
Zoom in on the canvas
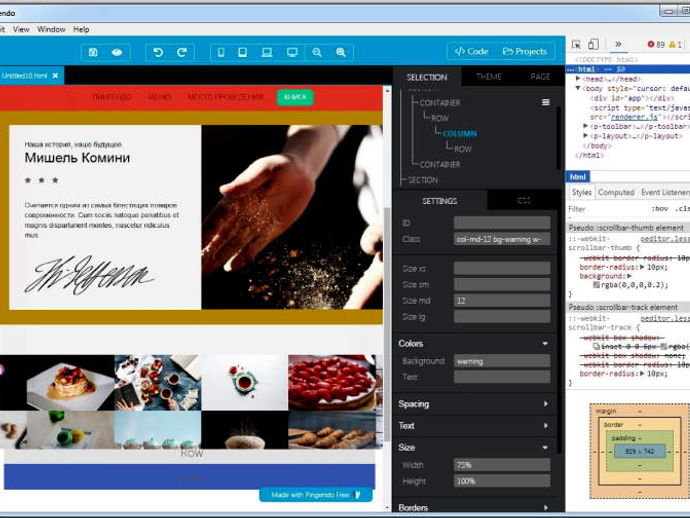click(341, 52)
